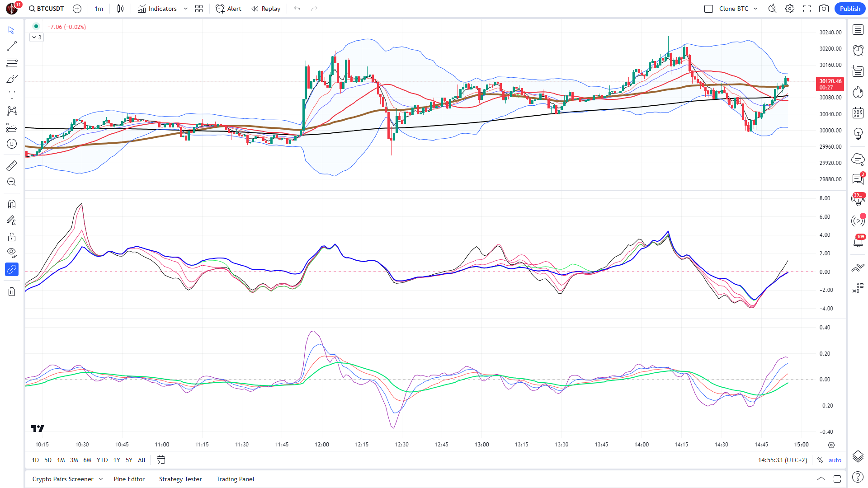
Task: Expand the bottom panel chevron
Action: point(821,479)
